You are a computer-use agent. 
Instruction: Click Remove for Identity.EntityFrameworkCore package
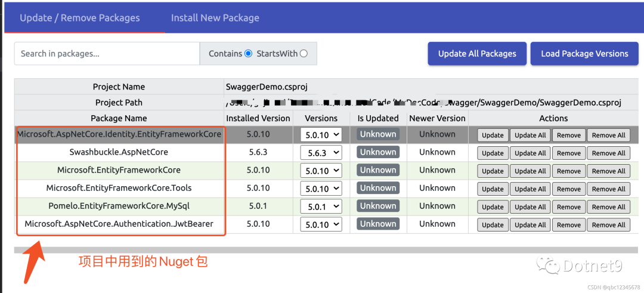(569, 135)
